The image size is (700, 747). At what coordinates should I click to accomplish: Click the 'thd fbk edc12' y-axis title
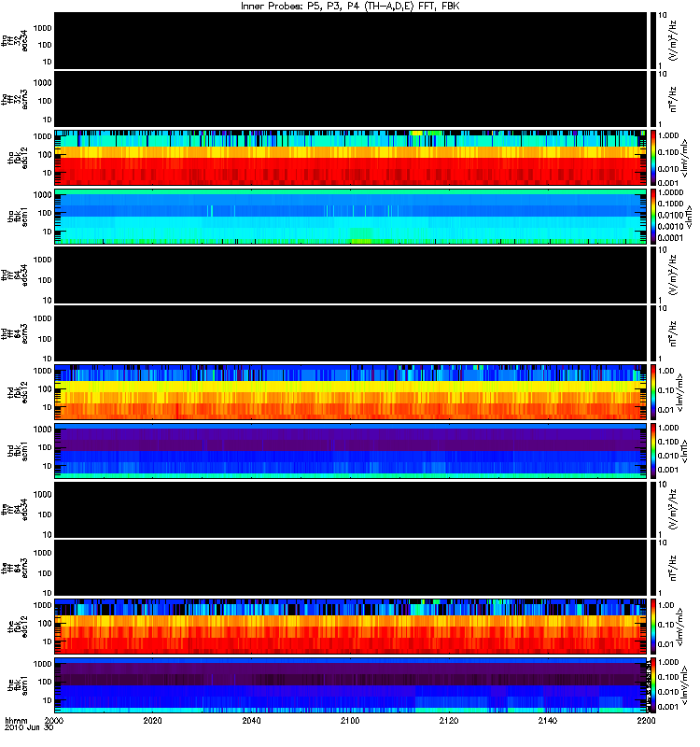click(18, 392)
